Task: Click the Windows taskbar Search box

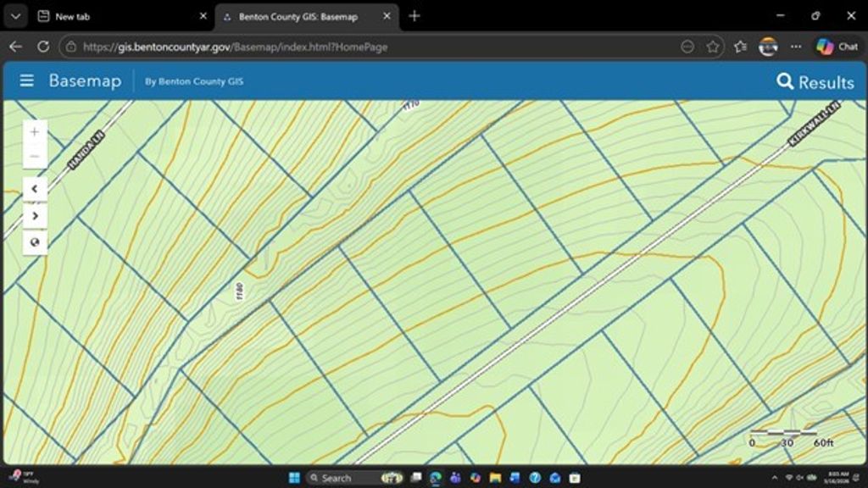Action: click(x=339, y=478)
